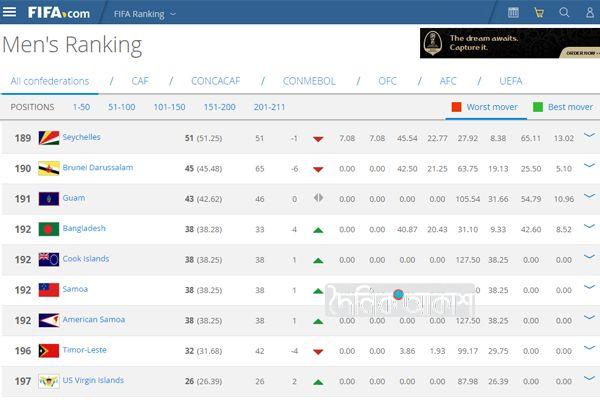The height and width of the screenshot is (400, 600).
Task: Switch to the UEFA confederation tab
Action: point(510,81)
